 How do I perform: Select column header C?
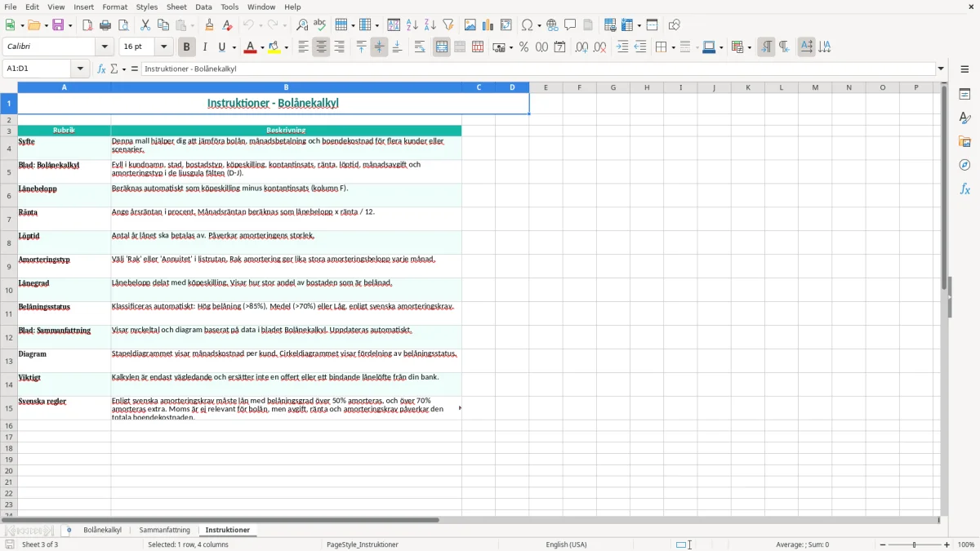pyautogui.click(x=479, y=87)
